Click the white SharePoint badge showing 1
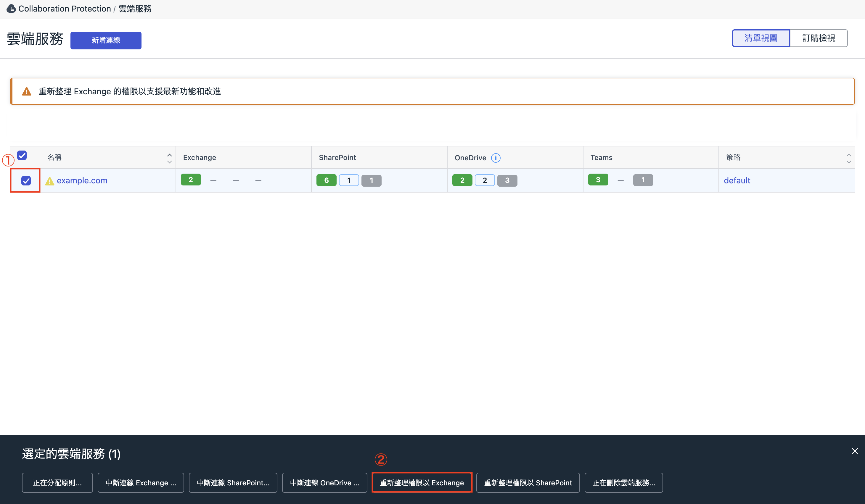The image size is (865, 504). click(349, 180)
